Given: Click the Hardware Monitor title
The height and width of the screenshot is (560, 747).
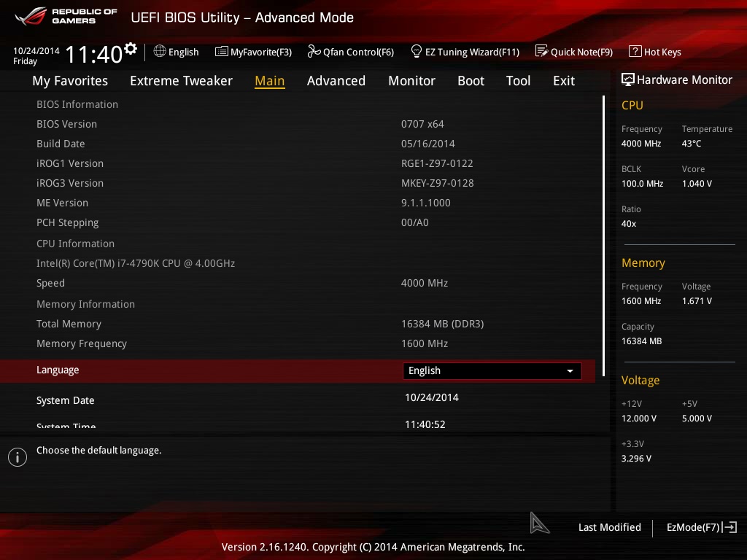Looking at the screenshot, I should point(684,80).
